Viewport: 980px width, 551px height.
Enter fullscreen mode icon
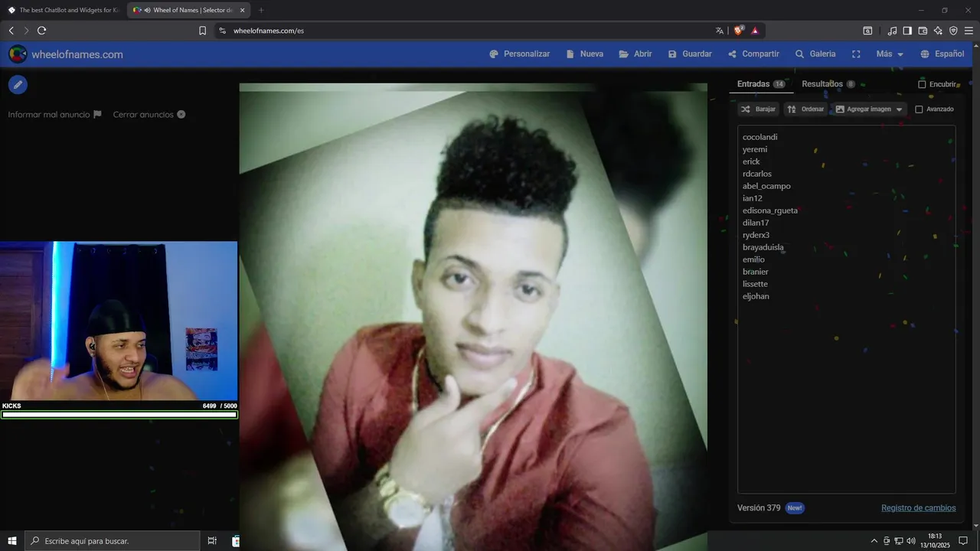[x=856, y=54]
